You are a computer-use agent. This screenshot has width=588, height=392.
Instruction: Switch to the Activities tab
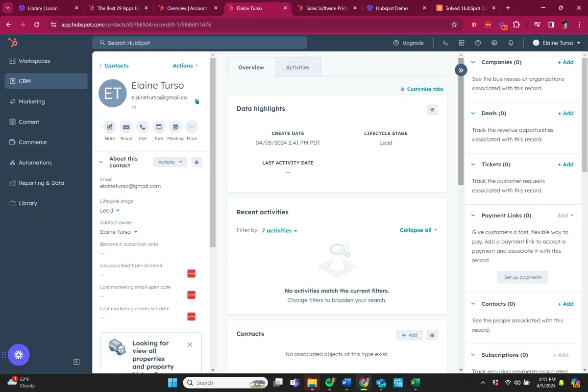pyautogui.click(x=298, y=67)
